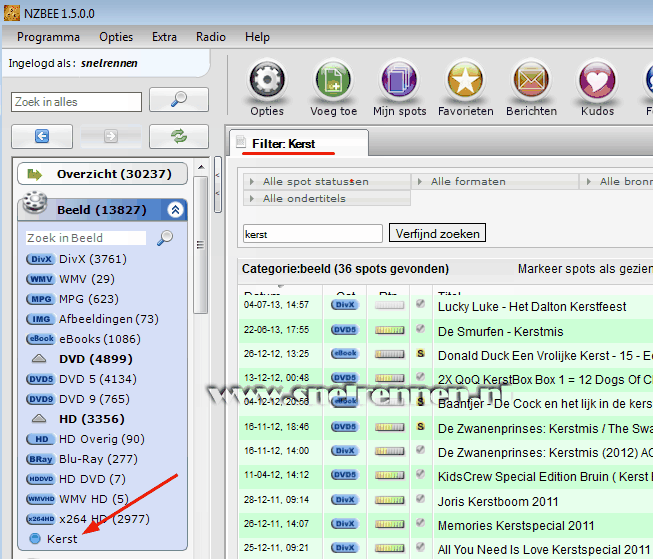The image size is (653, 559).
Task: Open the Extra menu
Action: (164, 37)
